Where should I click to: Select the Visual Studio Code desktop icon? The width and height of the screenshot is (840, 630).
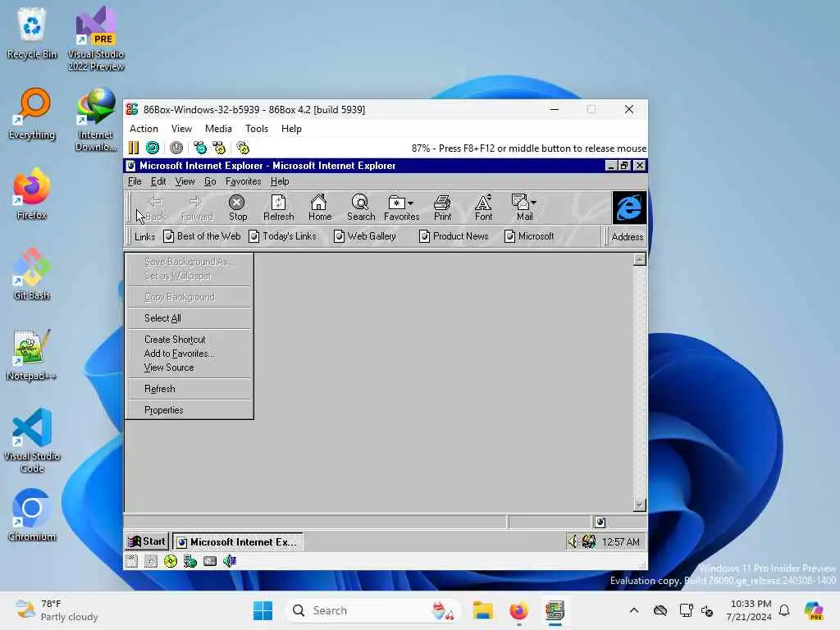coord(32,441)
